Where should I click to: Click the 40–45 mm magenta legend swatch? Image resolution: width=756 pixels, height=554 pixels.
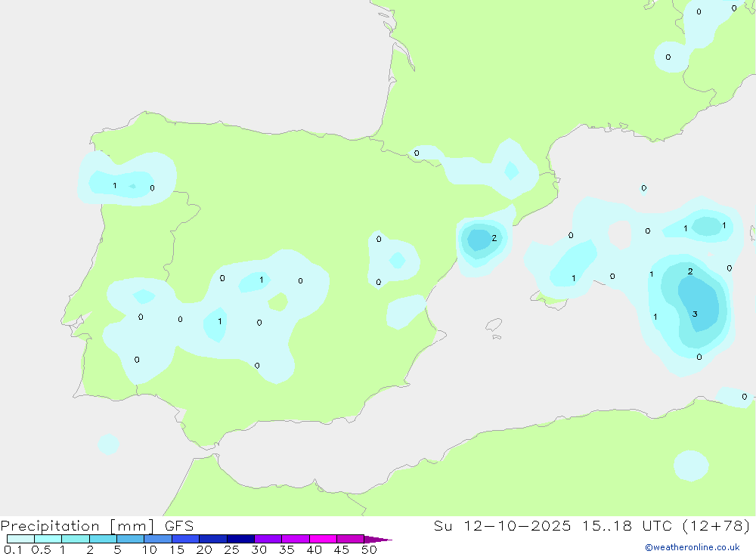pyautogui.click(x=323, y=539)
